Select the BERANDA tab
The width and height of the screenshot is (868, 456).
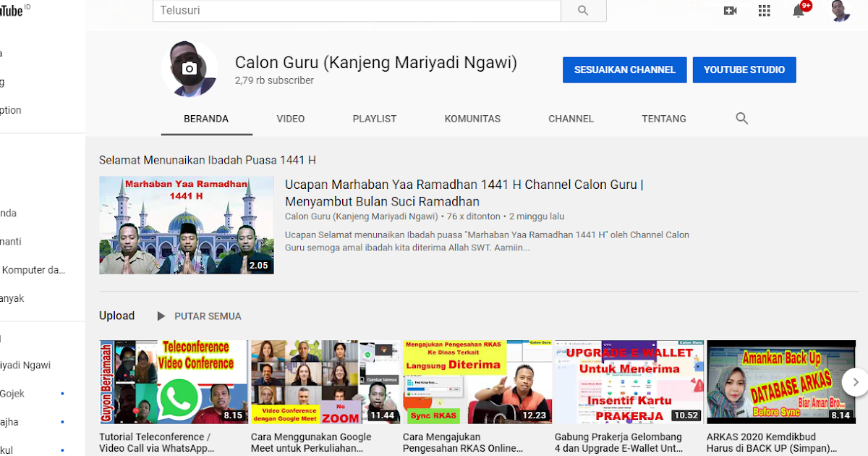tap(206, 118)
